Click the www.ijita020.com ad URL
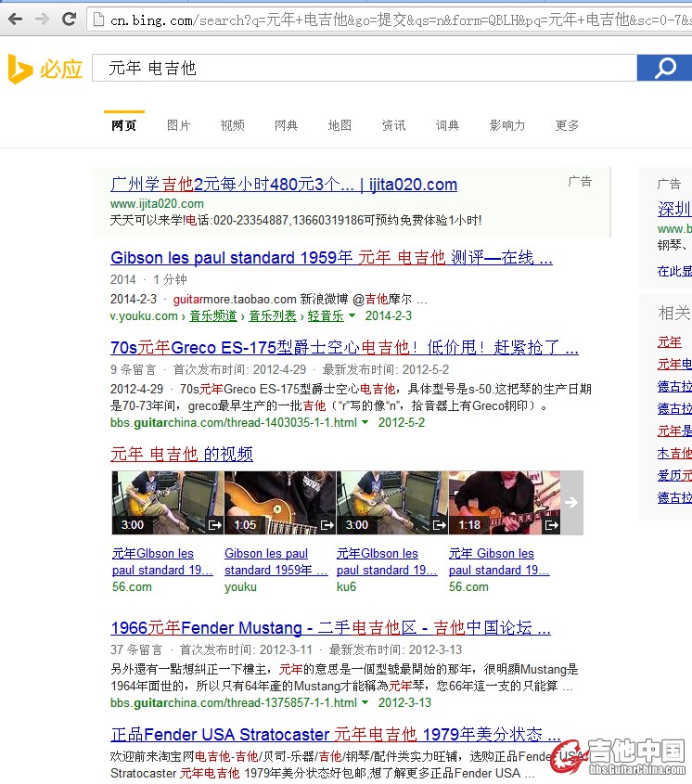The image size is (692, 784). pyautogui.click(x=157, y=204)
